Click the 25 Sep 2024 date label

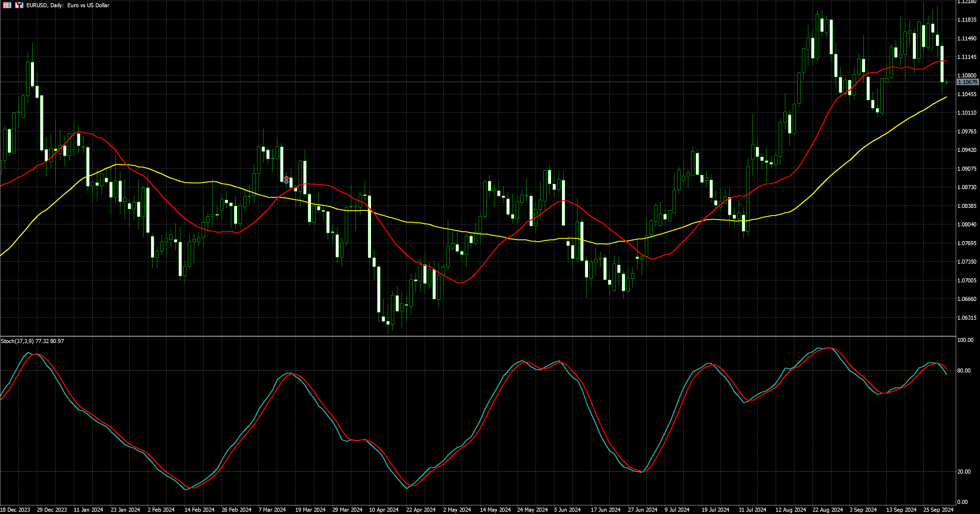click(938, 509)
